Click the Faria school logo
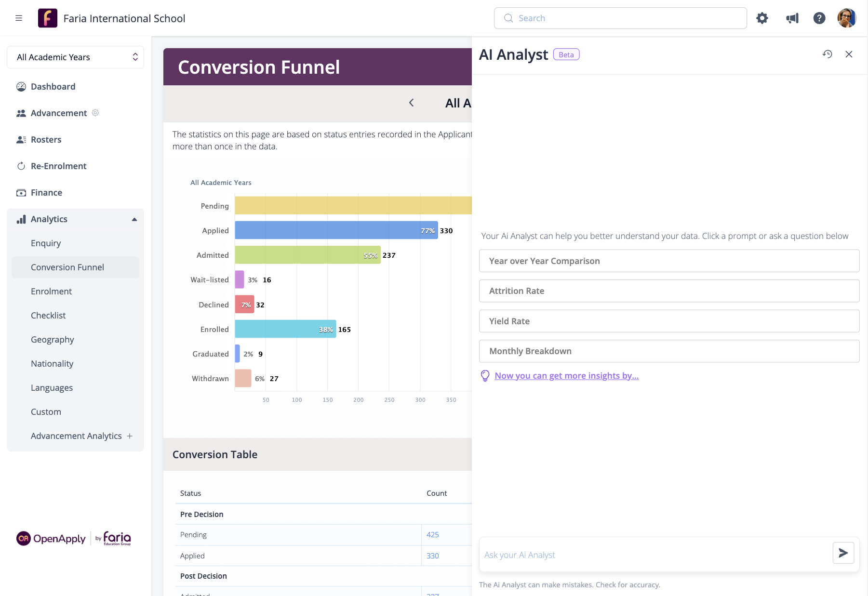Screen dimensions: 868x596 [48, 18]
